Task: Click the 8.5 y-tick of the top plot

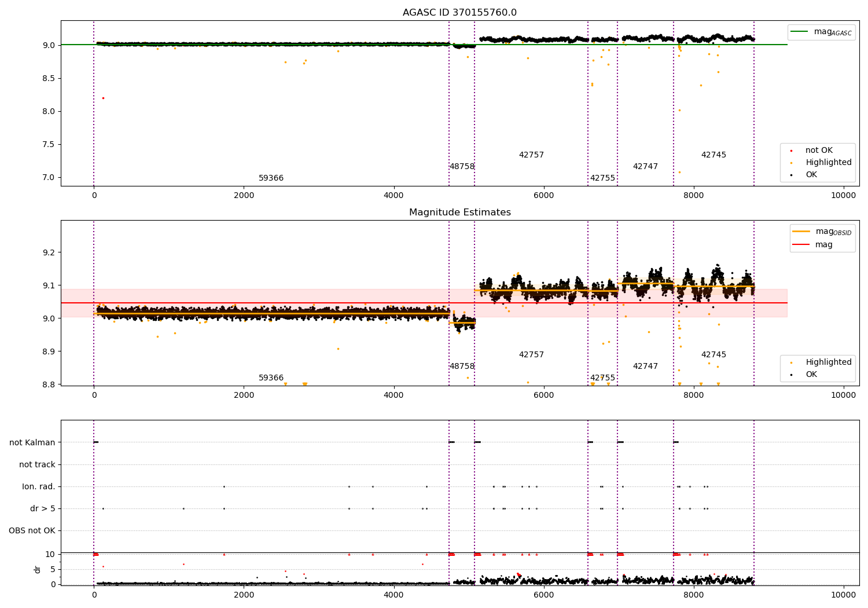Action: coord(49,78)
